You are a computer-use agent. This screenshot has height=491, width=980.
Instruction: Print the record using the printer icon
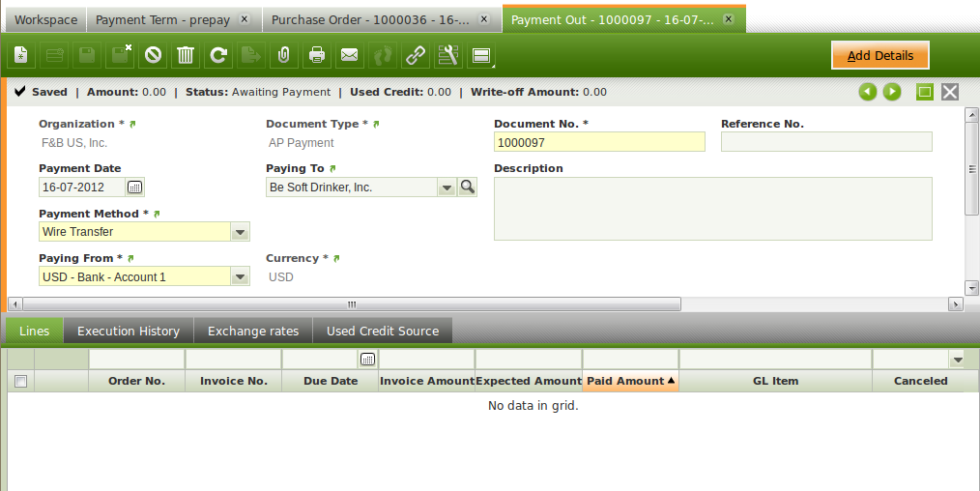coord(316,56)
